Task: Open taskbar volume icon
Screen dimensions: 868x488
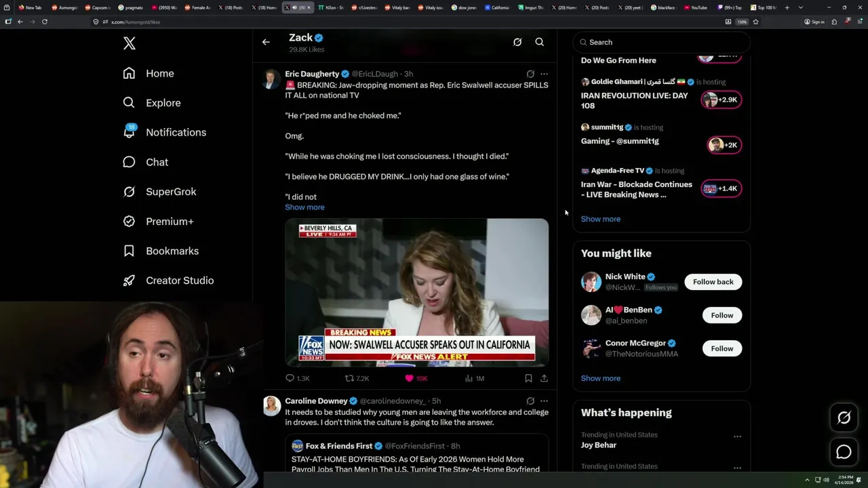Action: click(x=826, y=480)
